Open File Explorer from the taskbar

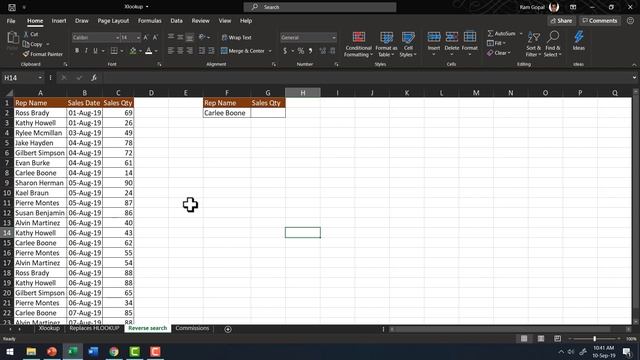pyautogui.click(x=31, y=351)
